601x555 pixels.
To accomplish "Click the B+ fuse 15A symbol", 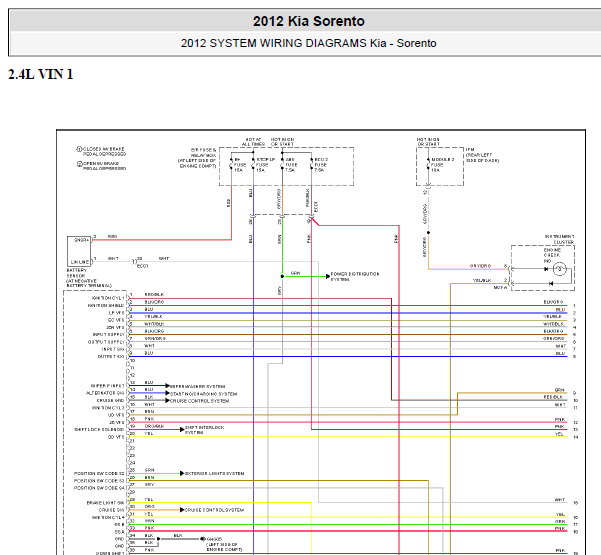I will (237, 163).
